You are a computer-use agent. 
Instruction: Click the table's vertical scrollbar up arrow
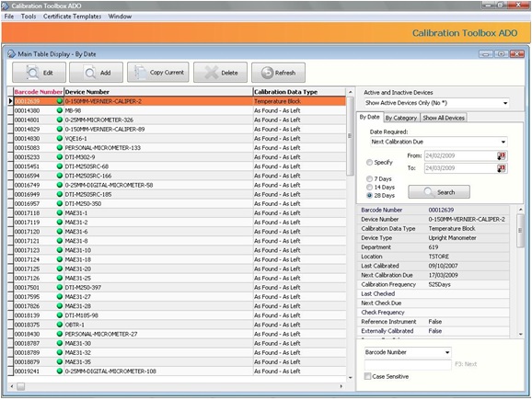[x=351, y=92]
